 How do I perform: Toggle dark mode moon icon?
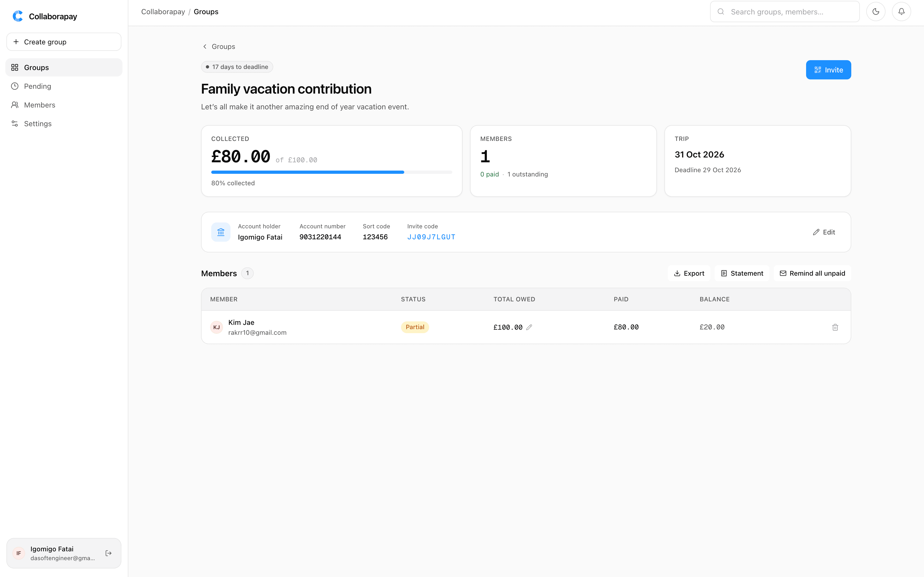point(876,11)
